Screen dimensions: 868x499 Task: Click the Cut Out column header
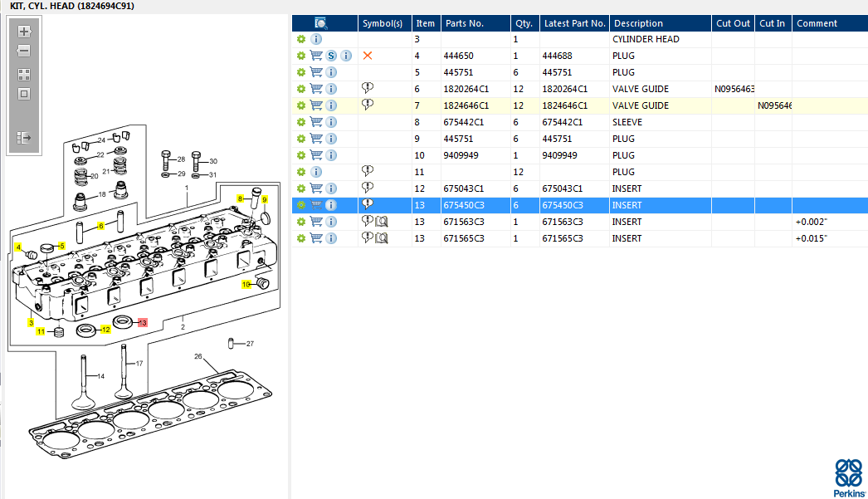click(733, 23)
